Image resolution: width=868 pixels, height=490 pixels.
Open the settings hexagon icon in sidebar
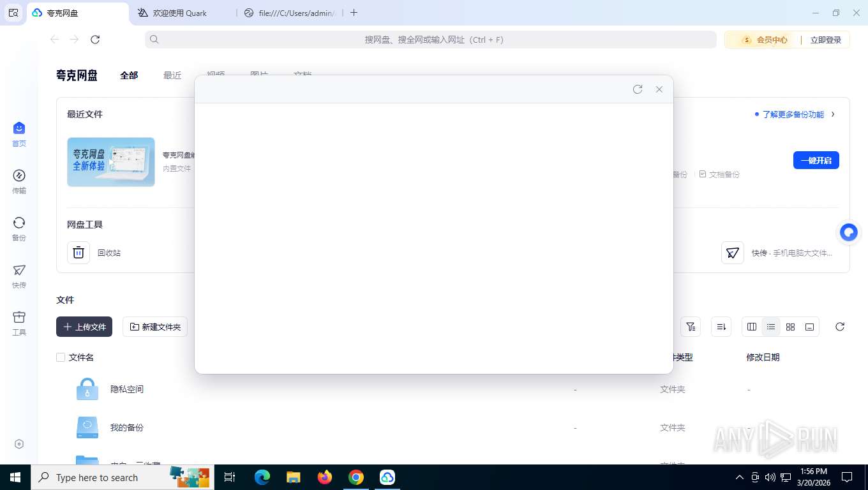tap(19, 444)
